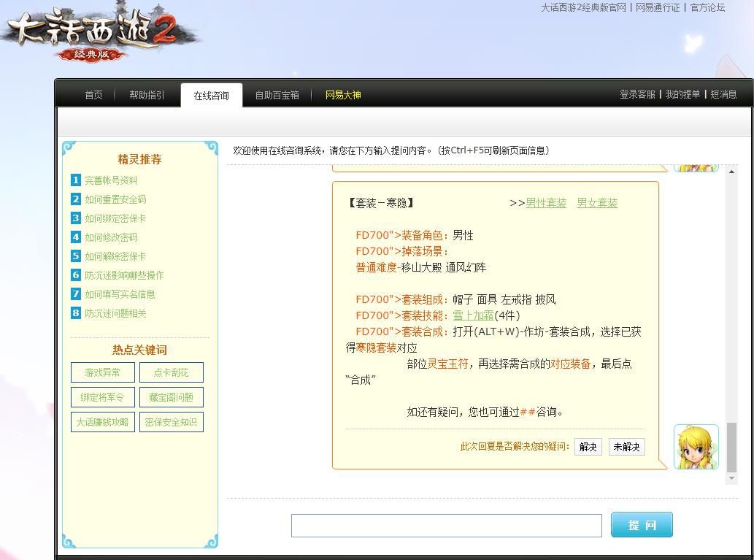Image resolution: width=754 pixels, height=560 pixels.
Task: Open the 男性套装 link
Action: click(x=545, y=204)
